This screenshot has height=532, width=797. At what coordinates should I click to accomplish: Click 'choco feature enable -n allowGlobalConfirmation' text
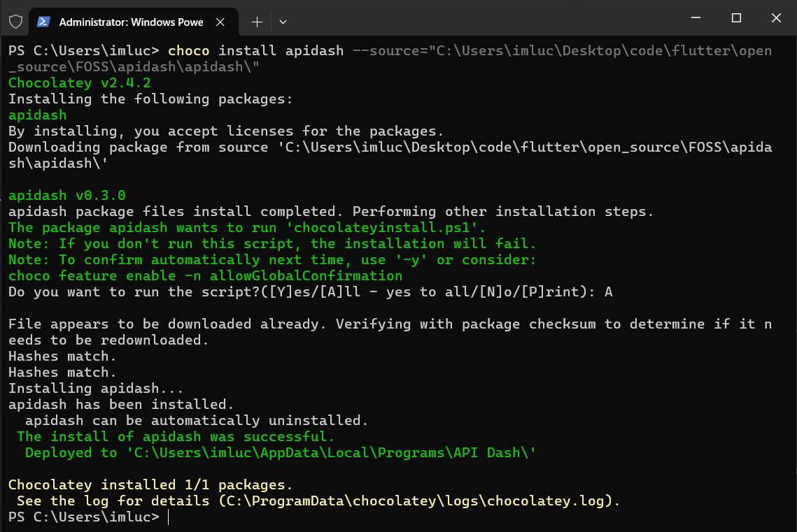pyautogui.click(x=205, y=275)
